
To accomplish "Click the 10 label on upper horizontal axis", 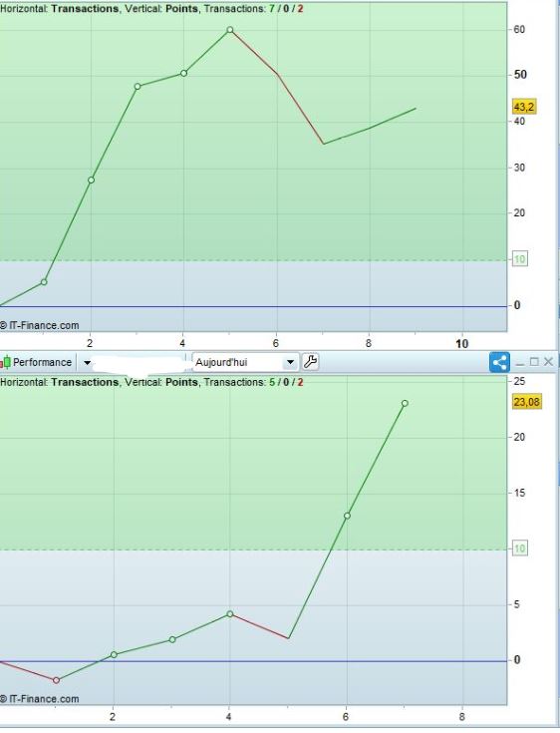I will (x=461, y=344).
